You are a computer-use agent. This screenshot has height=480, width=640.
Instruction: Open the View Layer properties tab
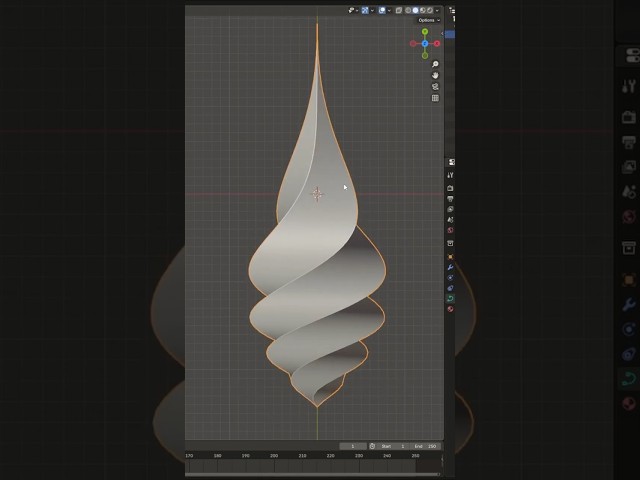click(x=450, y=209)
